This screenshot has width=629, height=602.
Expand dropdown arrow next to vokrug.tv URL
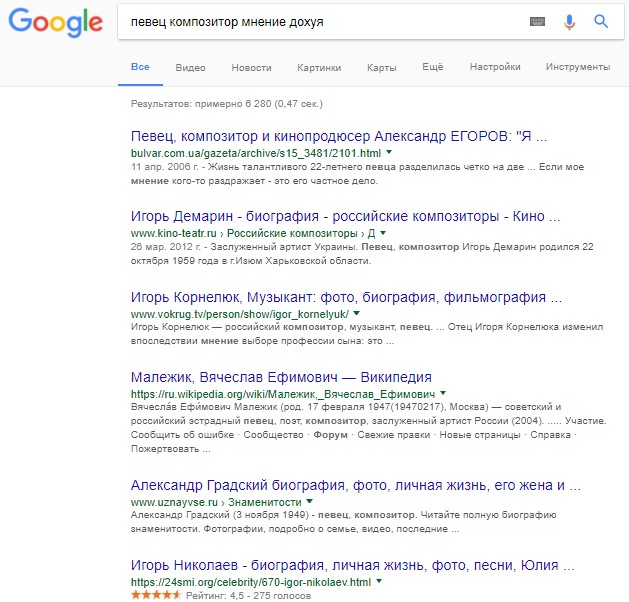(357, 313)
